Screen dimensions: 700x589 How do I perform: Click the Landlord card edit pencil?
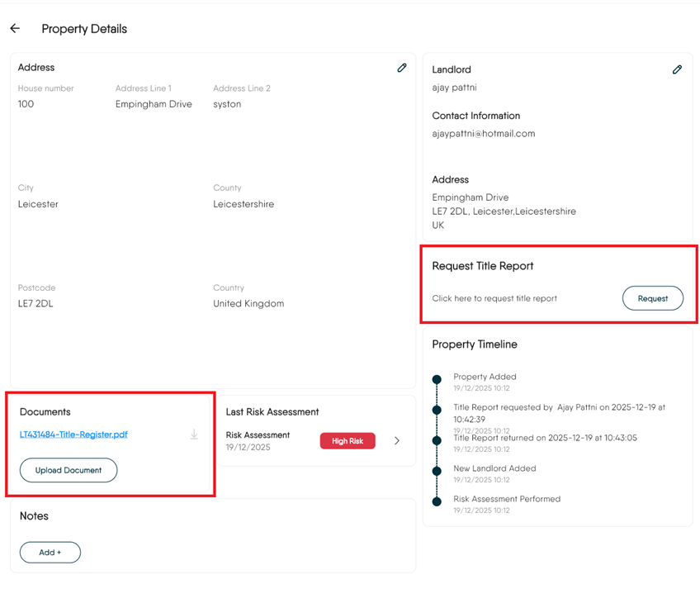coord(677,70)
